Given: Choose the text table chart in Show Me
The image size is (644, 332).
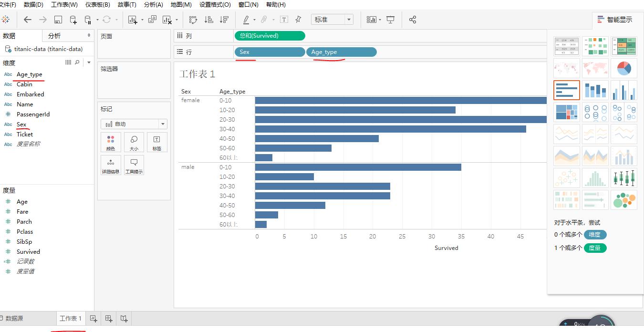Looking at the screenshot, I should pos(567,46).
